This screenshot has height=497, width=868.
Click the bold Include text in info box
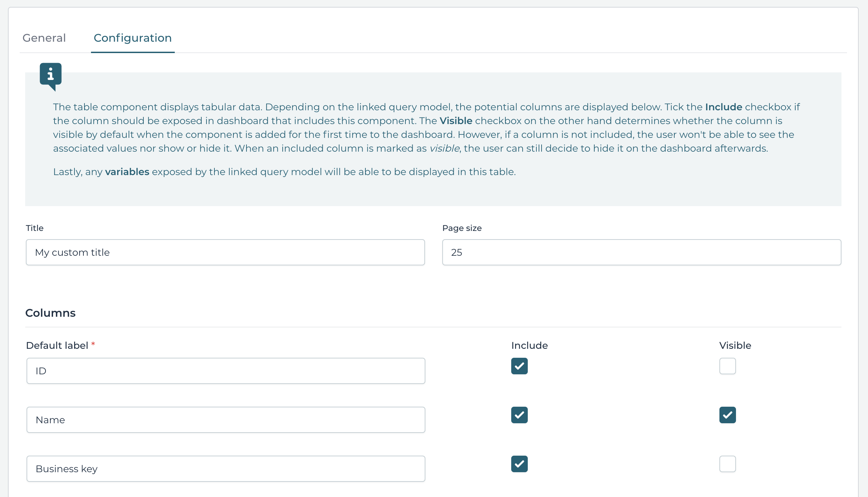click(724, 107)
